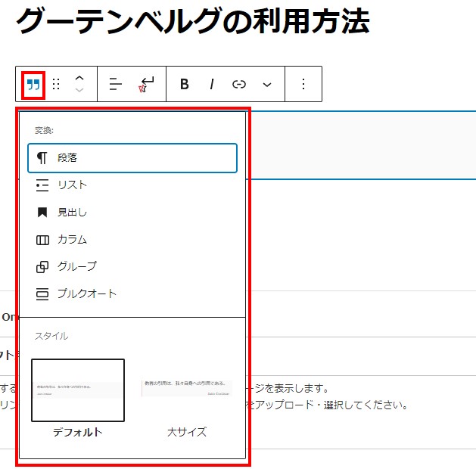This screenshot has width=476, height=469.
Task: Open the text alignment tool
Action: [x=115, y=84]
